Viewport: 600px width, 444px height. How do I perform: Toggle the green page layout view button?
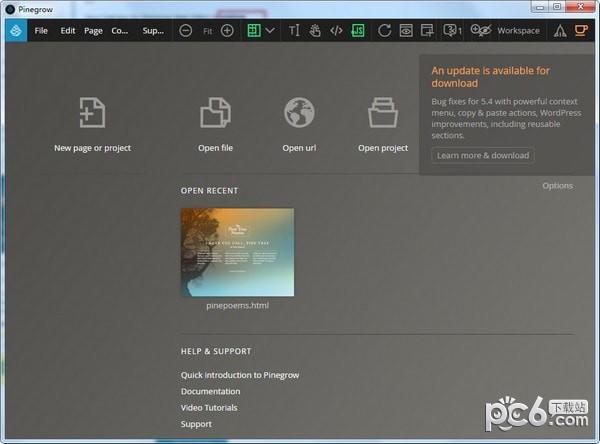(x=253, y=30)
